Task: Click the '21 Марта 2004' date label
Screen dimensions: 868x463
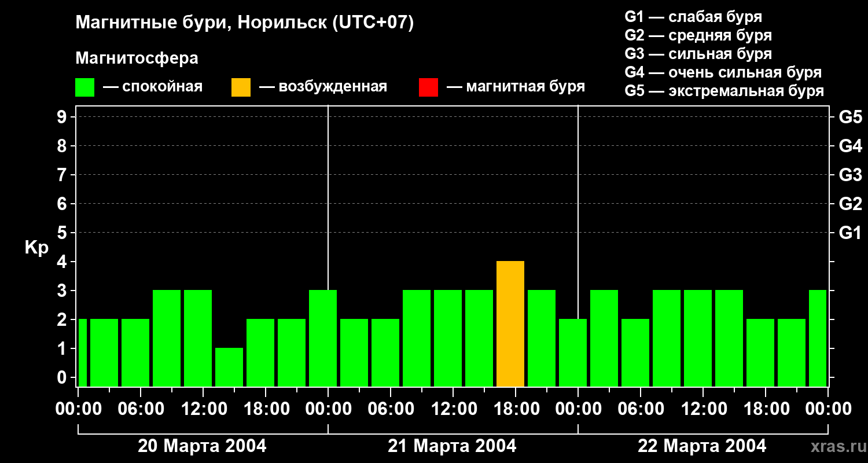Action: tap(452, 446)
